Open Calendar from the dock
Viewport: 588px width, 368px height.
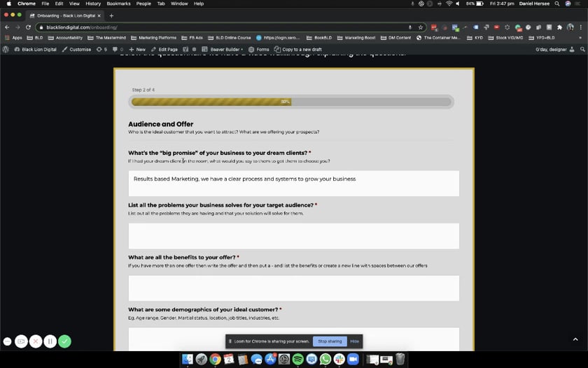(229, 359)
